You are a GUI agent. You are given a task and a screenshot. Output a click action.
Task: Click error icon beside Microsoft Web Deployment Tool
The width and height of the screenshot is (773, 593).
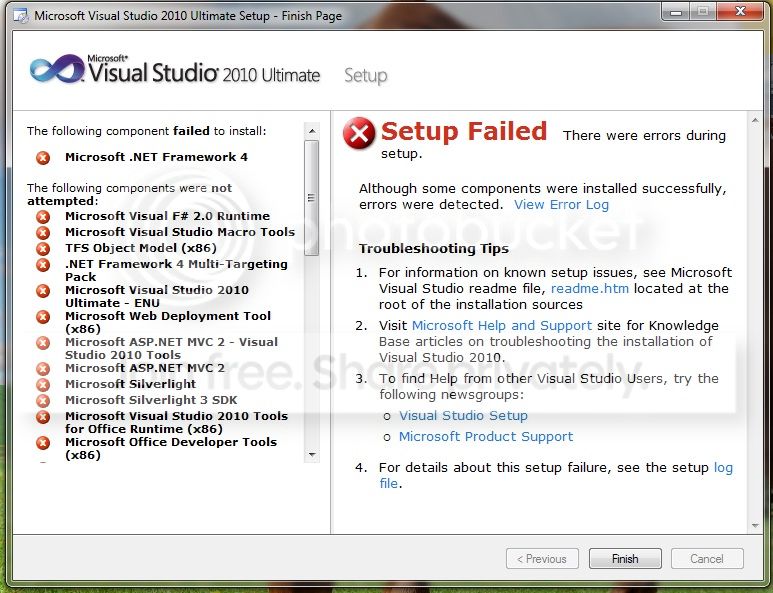43,316
